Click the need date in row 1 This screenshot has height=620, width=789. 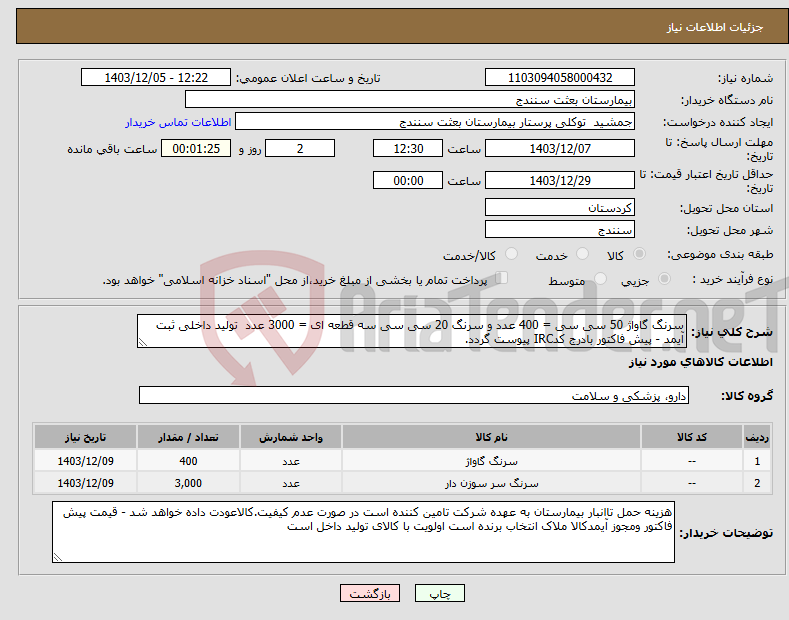coord(85,461)
